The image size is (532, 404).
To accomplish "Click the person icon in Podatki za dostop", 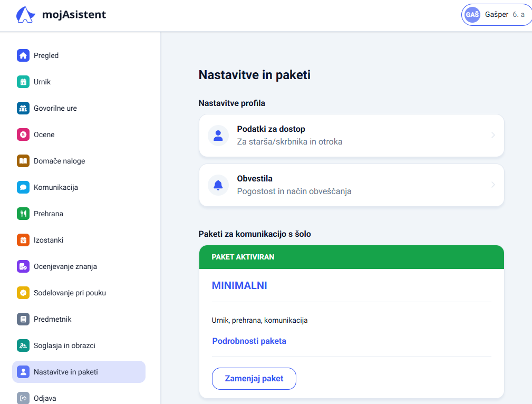I will click(218, 136).
